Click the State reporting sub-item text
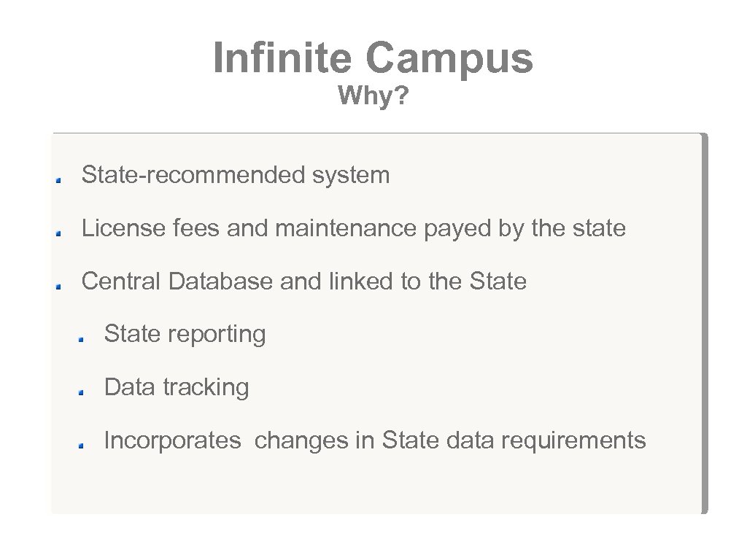This screenshot has height=560, width=747. [x=185, y=335]
